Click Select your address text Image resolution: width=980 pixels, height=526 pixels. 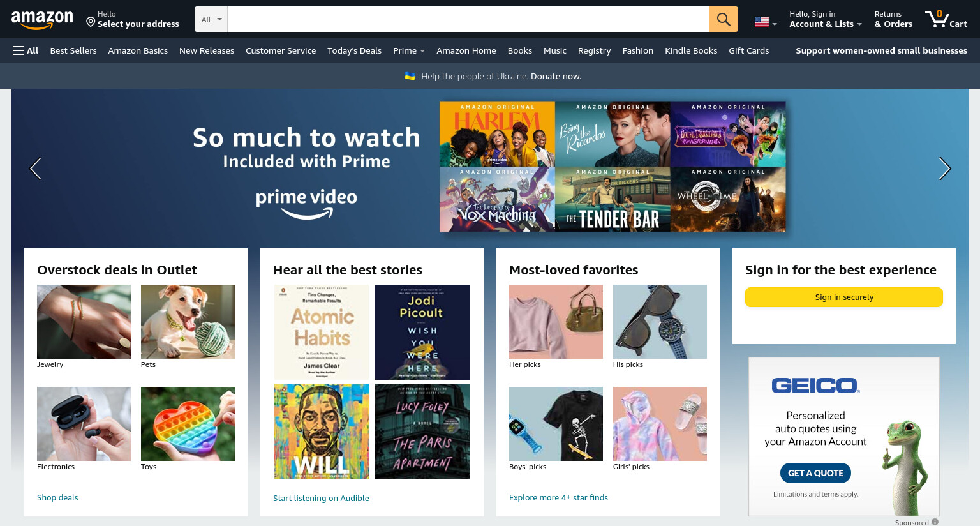pyautogui.click(x=138, y=24)
